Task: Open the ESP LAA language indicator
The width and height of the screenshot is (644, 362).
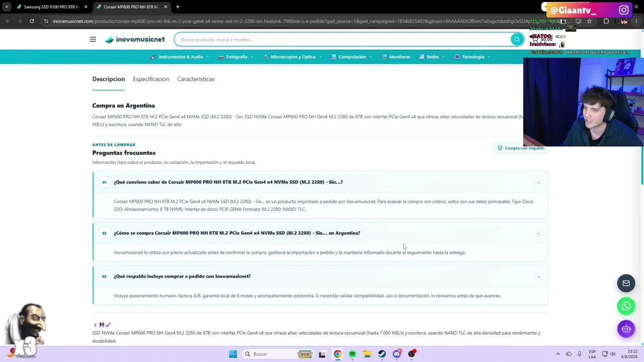Action: coord(592,354)
